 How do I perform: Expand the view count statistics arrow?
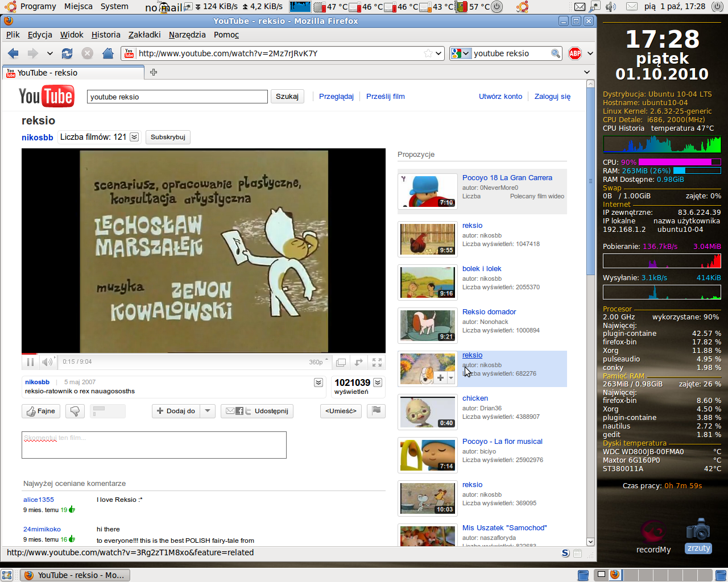[378, 383]
